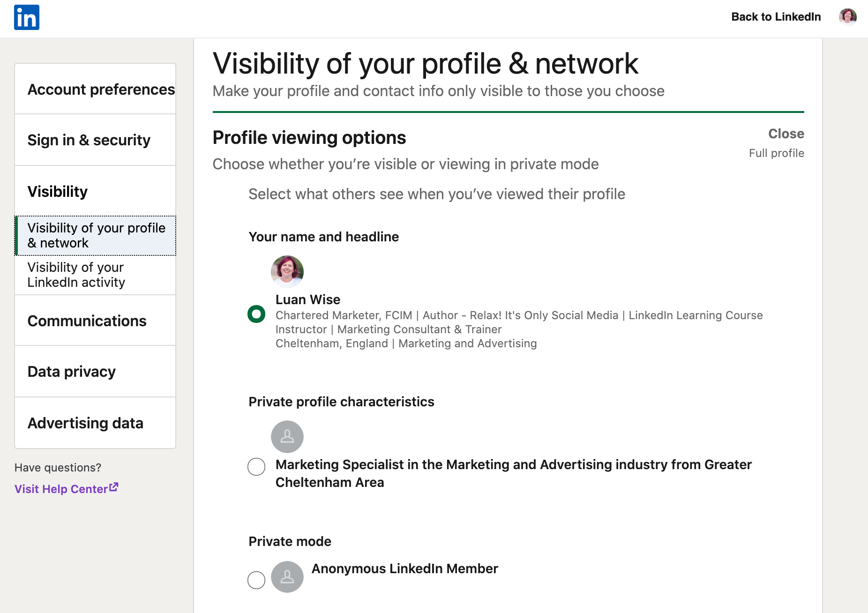Select the Private profile characteristics radio button
This screenshot has height=613, width=868.
point(256,467)
